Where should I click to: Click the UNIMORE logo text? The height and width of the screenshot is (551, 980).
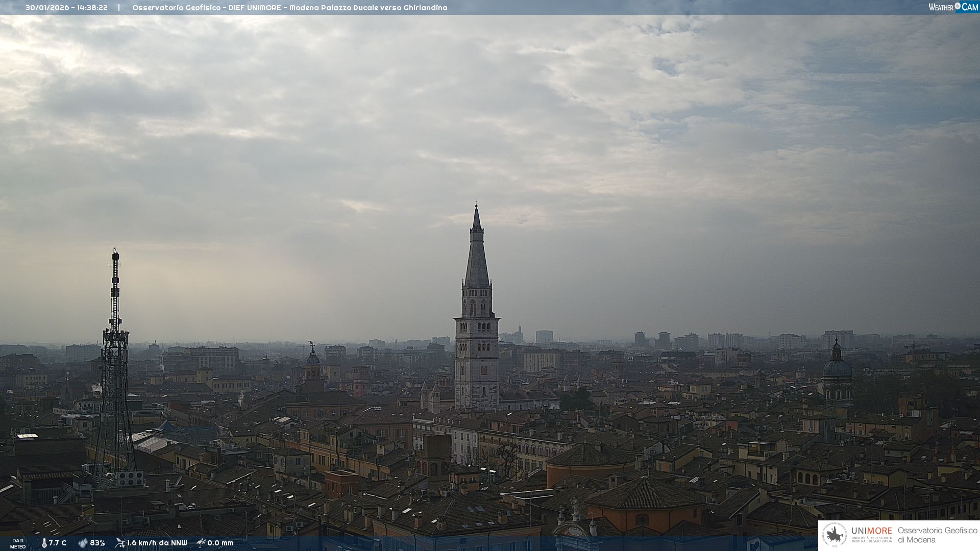tap(871, 531)
